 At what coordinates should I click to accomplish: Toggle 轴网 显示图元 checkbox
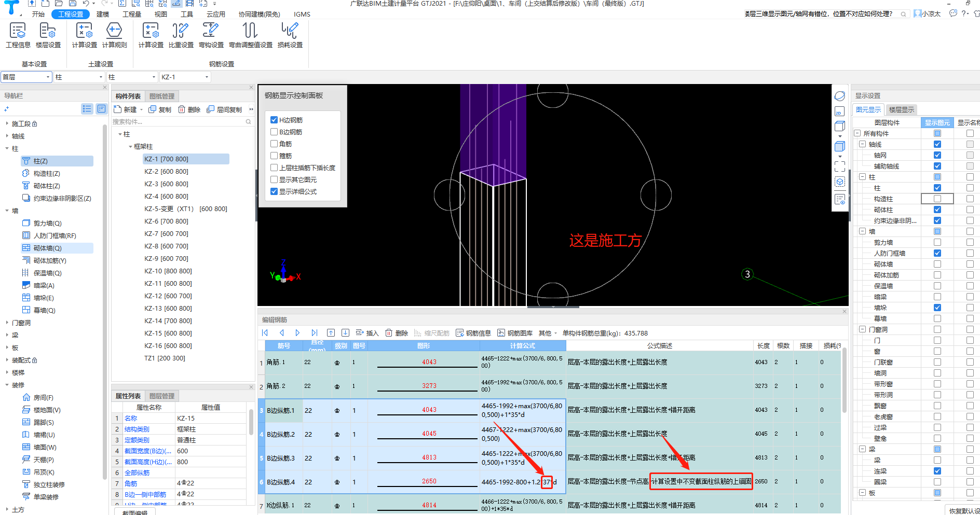[x=937, y=155]
